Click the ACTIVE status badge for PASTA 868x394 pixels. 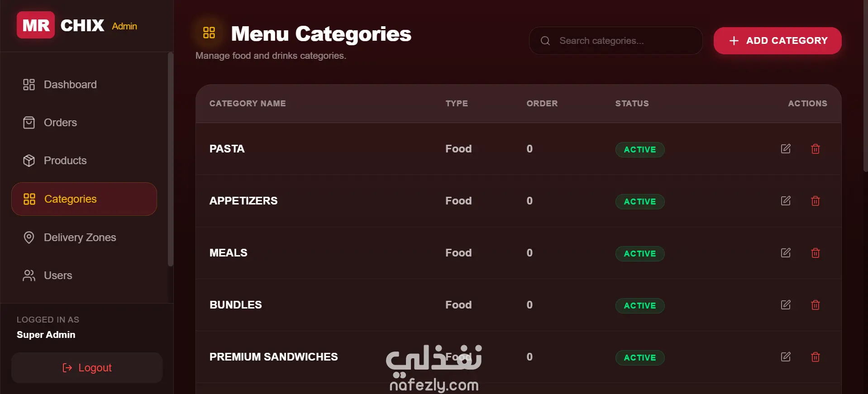click(x=640, y=150)
